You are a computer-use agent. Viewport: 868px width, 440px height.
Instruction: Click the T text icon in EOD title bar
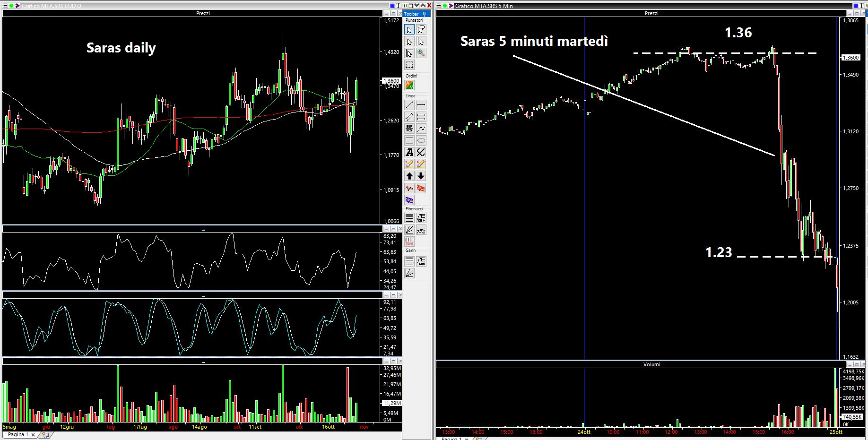399,6
